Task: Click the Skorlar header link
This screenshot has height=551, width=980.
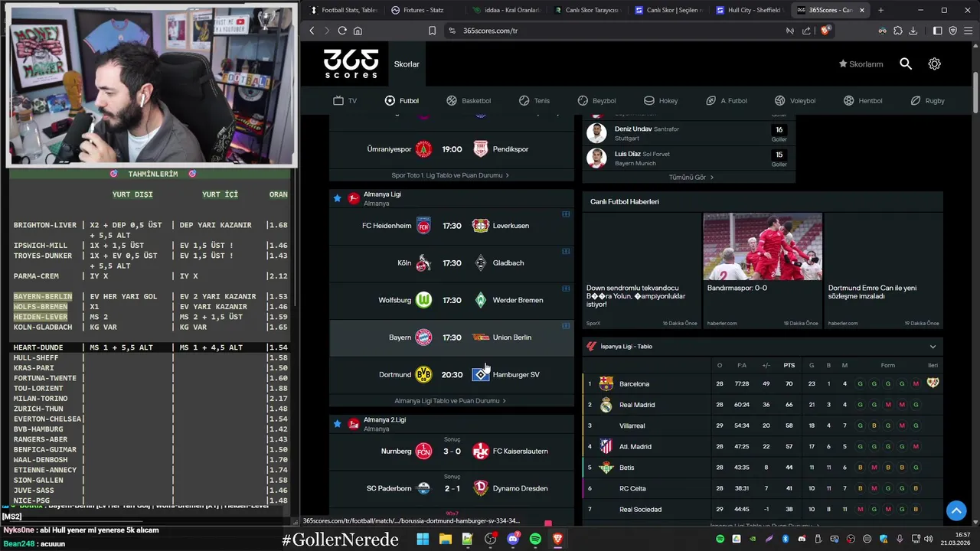Action: click(407, 64)
